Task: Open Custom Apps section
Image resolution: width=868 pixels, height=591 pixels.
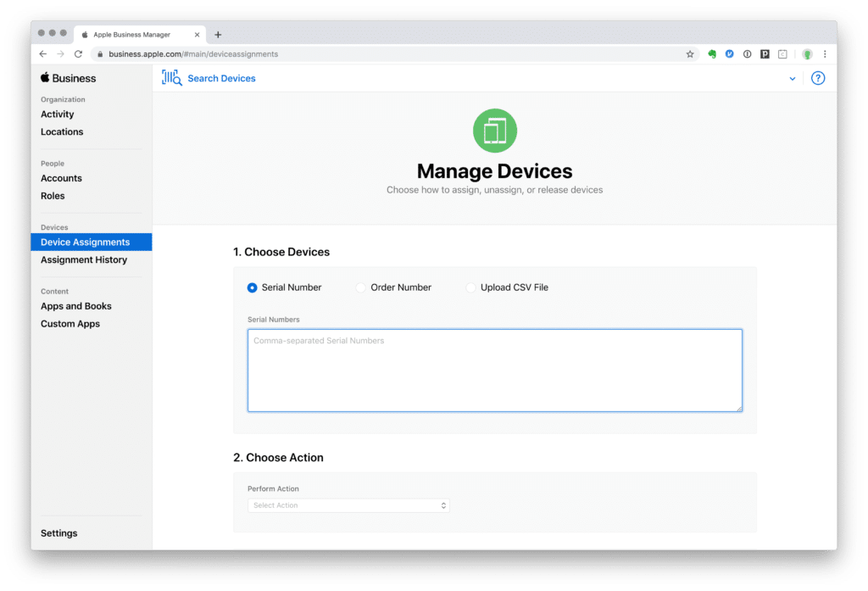Action: (x=70, y=323)
